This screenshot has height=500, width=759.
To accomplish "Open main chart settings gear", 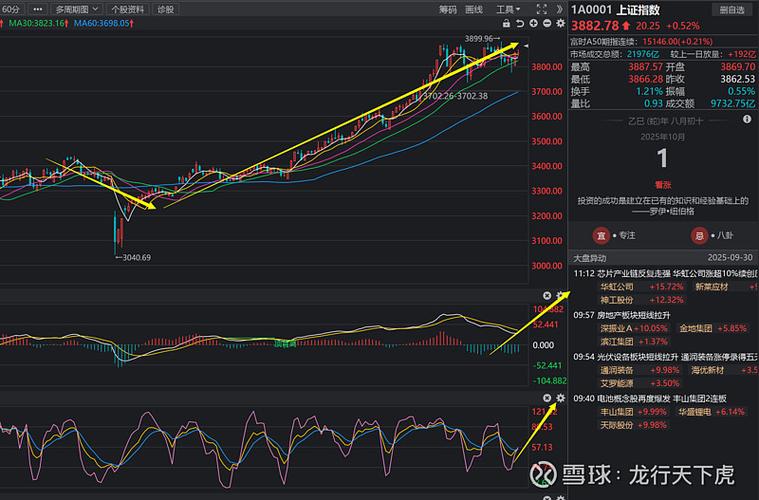I will tap(560, 22).
